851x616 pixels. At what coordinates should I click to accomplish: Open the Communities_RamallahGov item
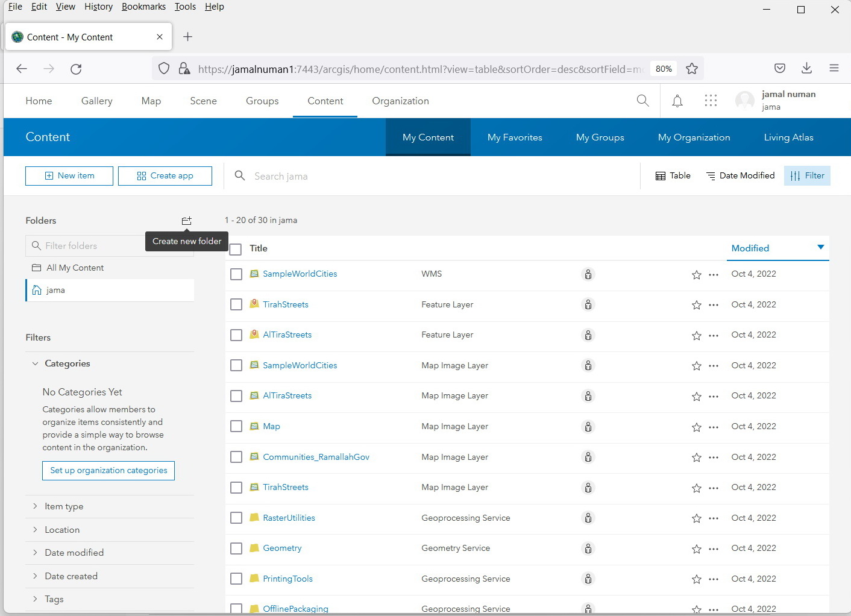316,457
